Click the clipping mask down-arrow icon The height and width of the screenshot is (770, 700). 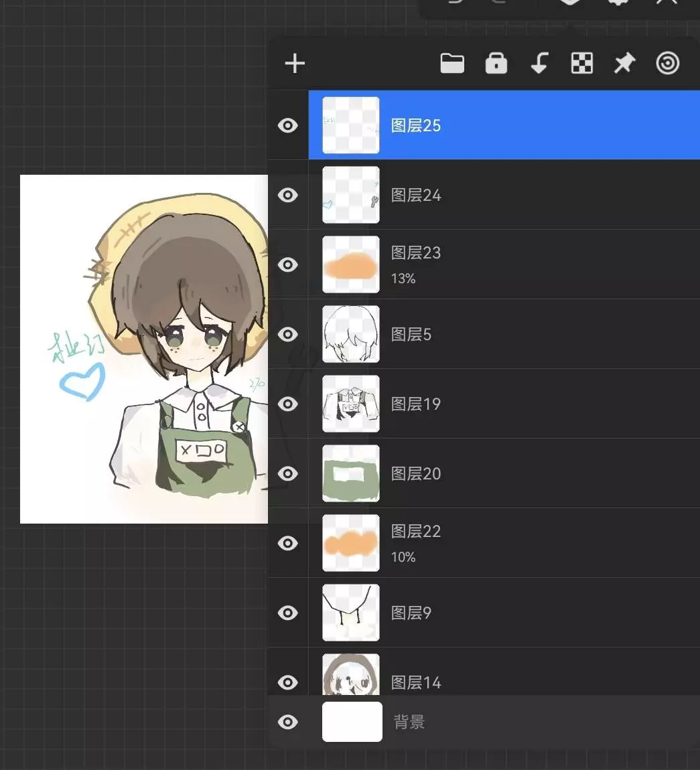(539, 64)
